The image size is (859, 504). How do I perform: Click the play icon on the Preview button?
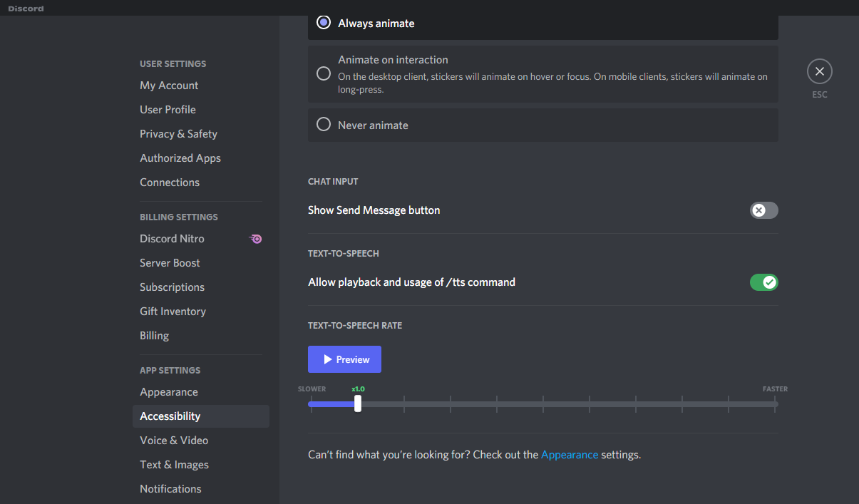point(329,359)
